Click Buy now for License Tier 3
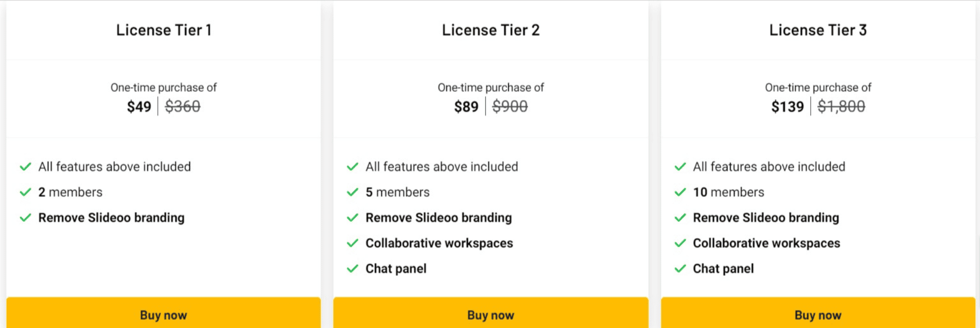980x328 pixels. tap(818, 313)
